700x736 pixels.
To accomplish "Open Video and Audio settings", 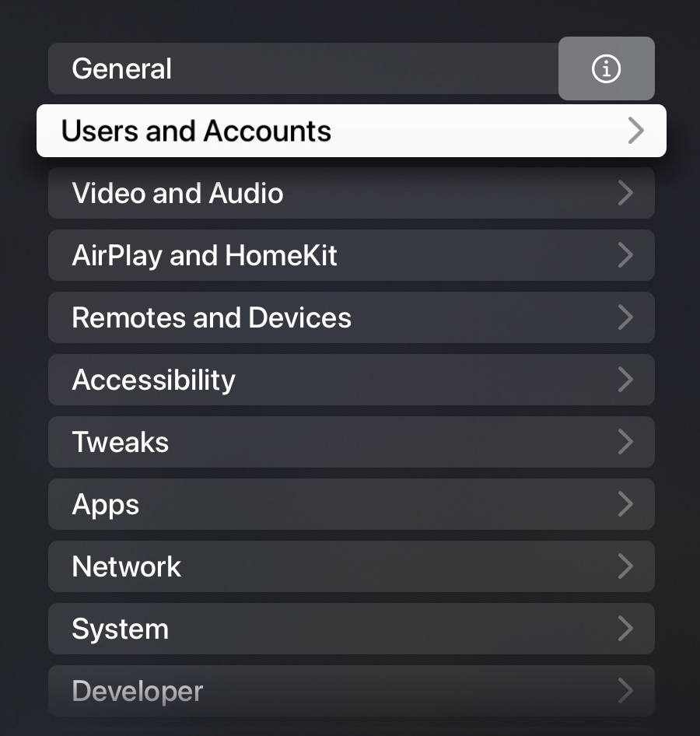I will [x=352, y=193].
